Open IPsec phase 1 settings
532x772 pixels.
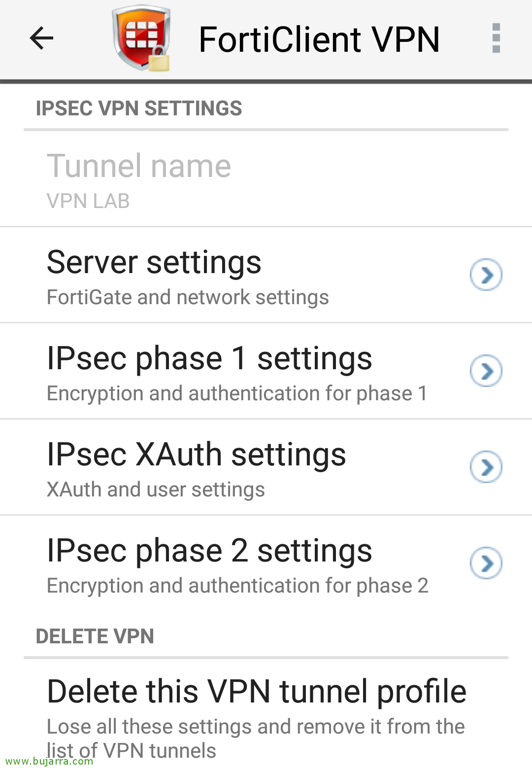coord(209,358)
